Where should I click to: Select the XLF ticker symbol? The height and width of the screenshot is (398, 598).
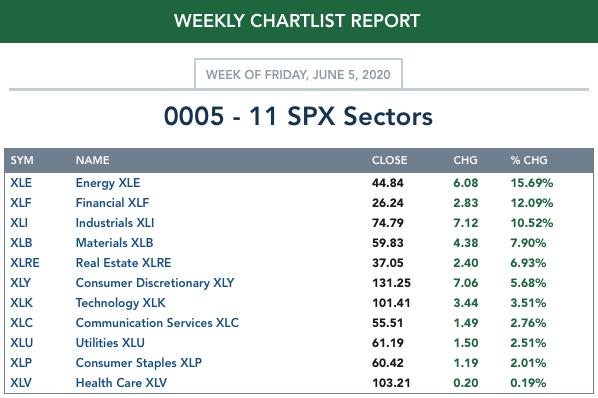point(21,203)
